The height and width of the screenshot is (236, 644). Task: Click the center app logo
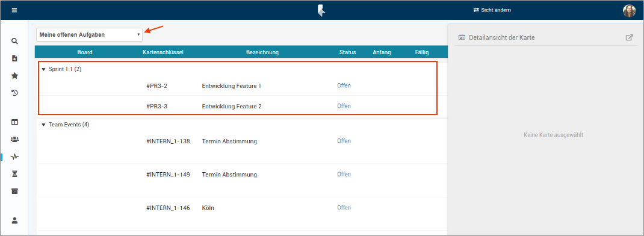[x=321, y=10]
